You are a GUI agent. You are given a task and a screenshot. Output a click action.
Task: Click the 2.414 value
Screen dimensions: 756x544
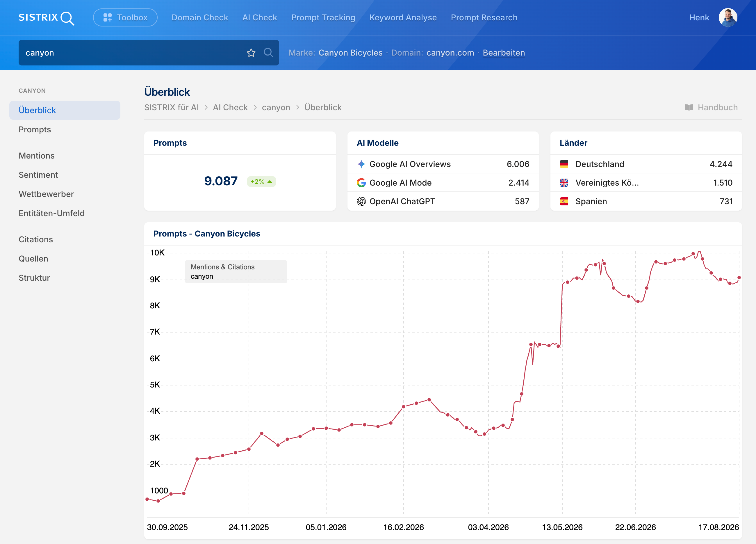coord(519,183)
